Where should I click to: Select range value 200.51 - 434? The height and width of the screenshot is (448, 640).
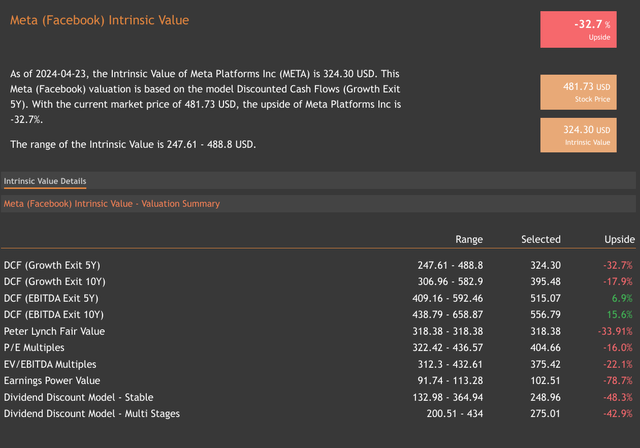[455, 414]
